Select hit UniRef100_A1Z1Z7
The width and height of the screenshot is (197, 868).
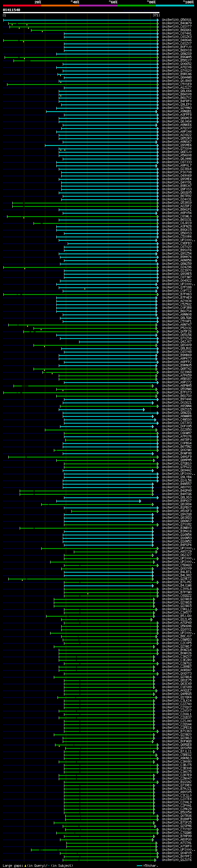tap(177, 88)
